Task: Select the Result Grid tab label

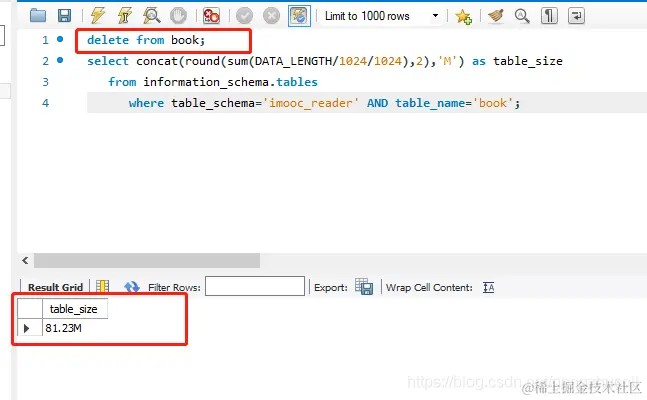Action: (55, 287)
